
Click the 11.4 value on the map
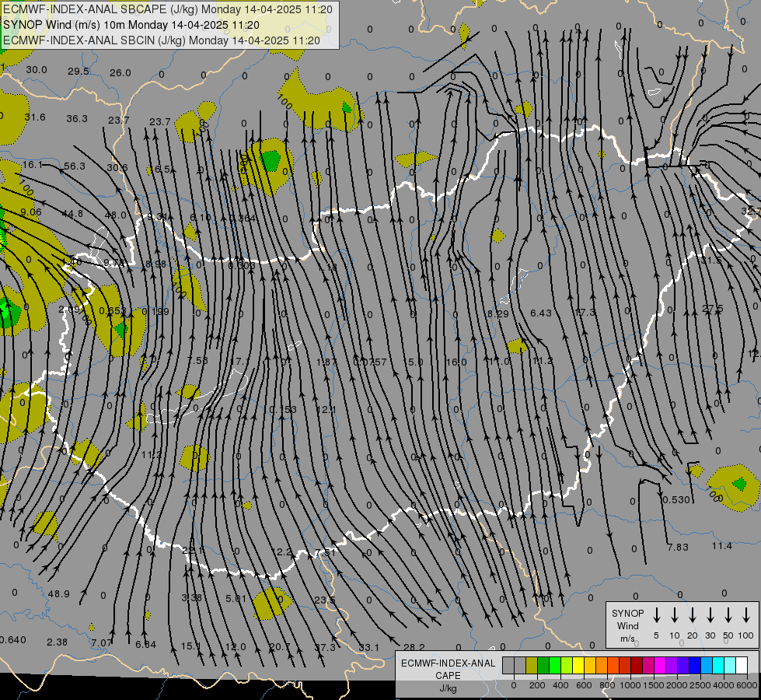pos(721,546)
